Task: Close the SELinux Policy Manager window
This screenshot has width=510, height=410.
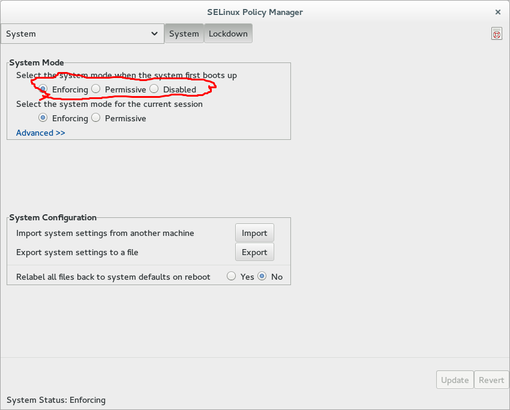Action: (498, 12)
